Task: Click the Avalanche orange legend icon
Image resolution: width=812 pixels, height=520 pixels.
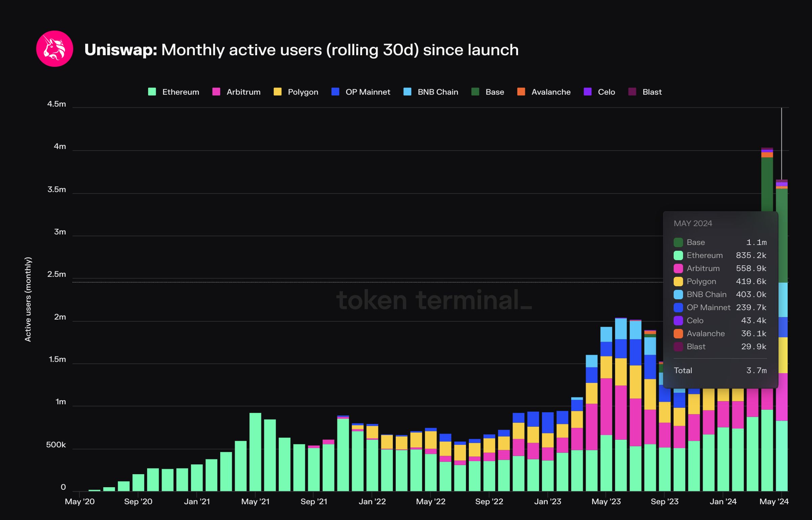Action: [x=521, y=92]
